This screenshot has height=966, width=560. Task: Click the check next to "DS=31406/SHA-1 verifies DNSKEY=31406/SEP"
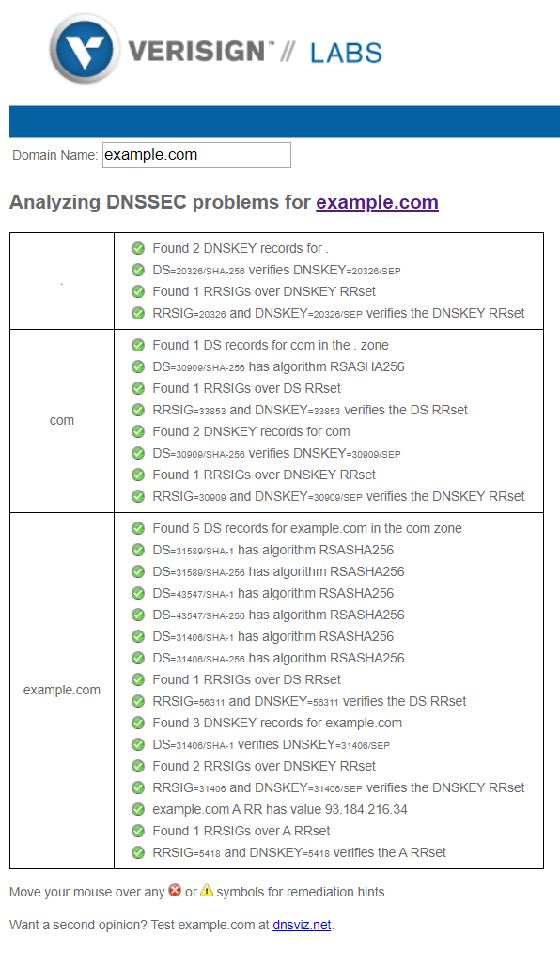[138, 744]
